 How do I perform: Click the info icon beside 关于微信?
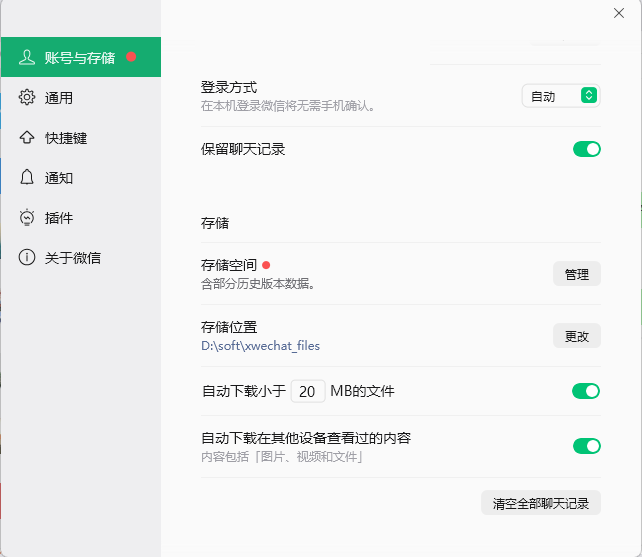pos(27,257)
